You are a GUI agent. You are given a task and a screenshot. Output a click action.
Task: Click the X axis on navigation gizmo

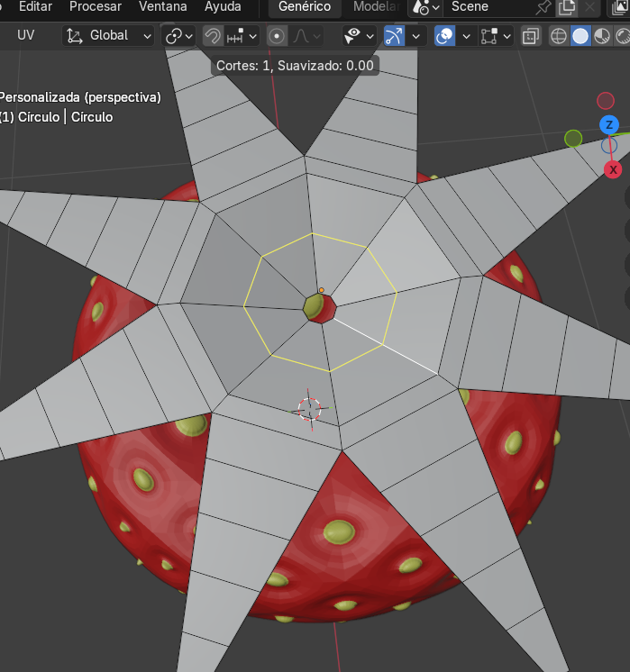pos(614,169)
